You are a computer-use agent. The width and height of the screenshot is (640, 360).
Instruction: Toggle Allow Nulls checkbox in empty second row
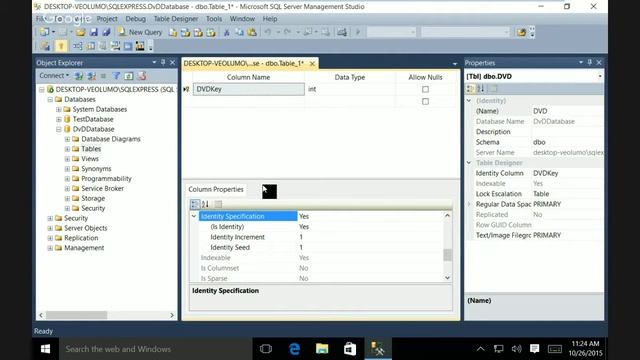425,101
